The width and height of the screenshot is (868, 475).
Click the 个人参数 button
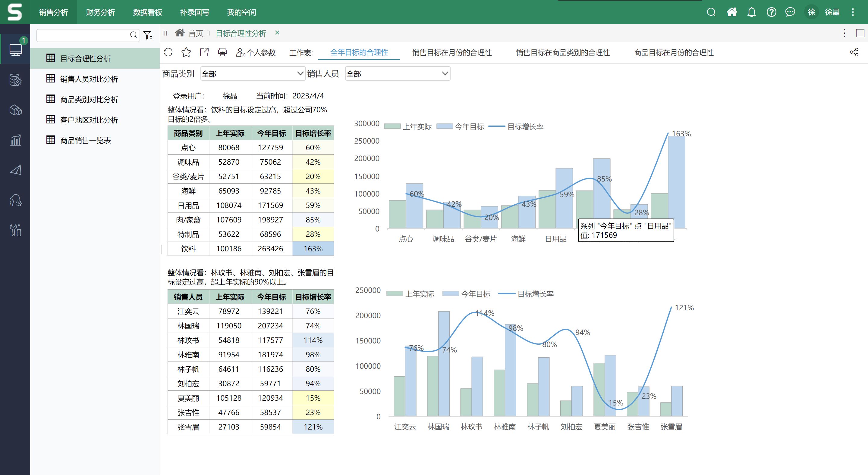256,52
